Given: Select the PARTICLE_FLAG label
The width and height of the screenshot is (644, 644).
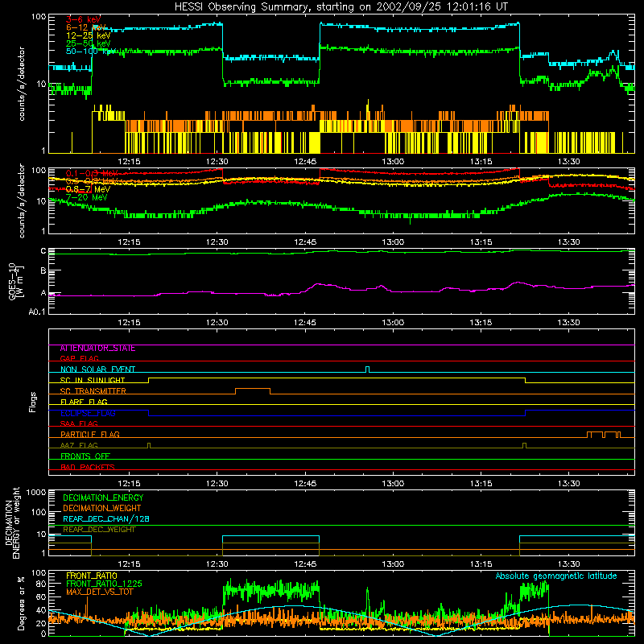Looking at the screenshot, I should pos(90,435).
